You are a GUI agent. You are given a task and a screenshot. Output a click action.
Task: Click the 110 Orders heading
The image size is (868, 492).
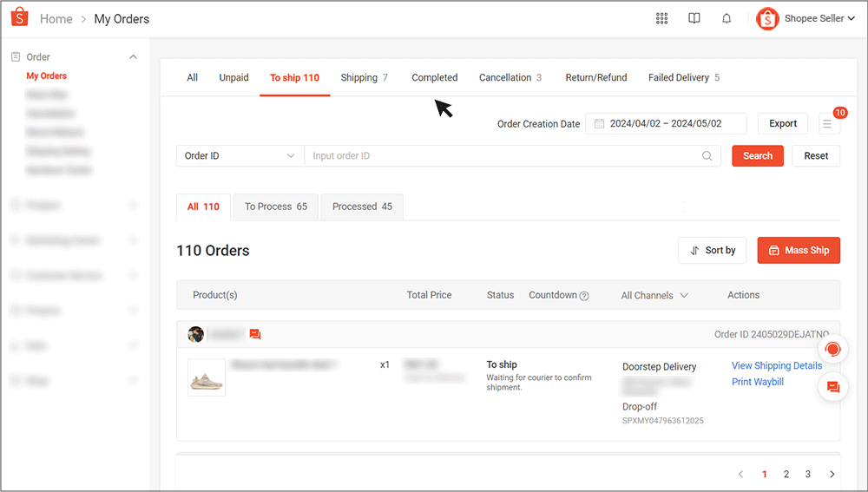pos(214,251)
